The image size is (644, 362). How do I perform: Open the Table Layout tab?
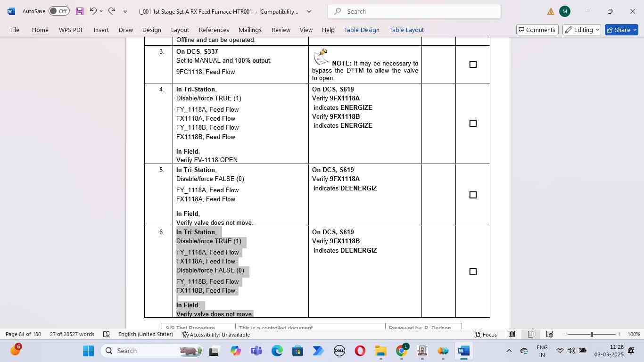[406, 30]
